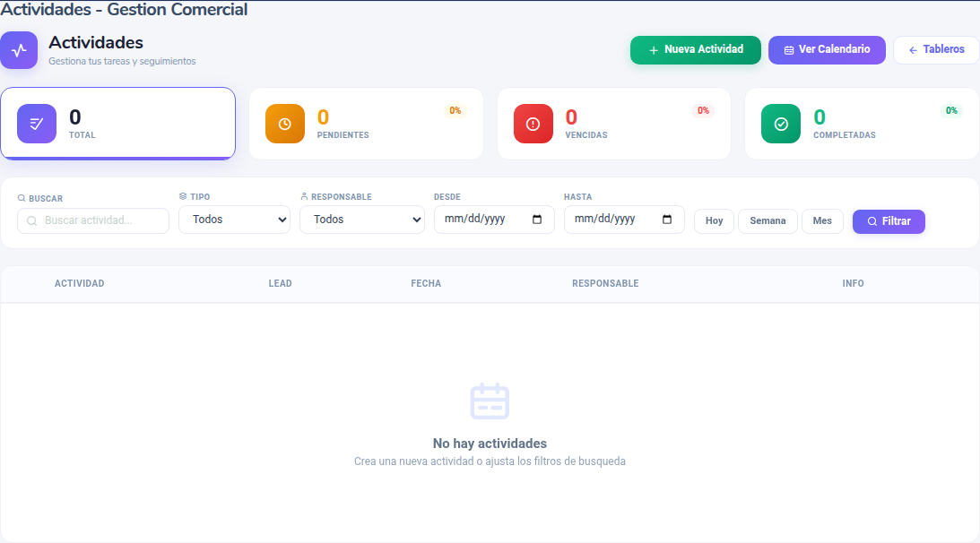Select the Completadas stats card
980x543 pixels.
(862, 124)
